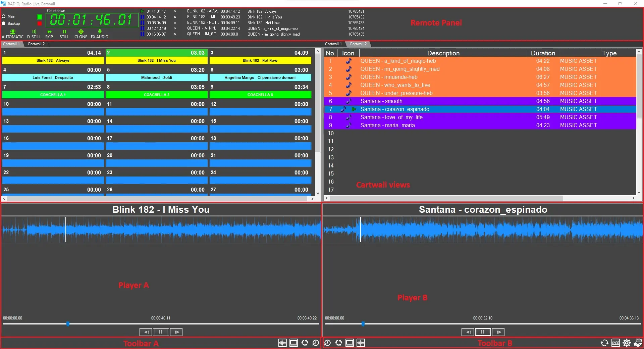The height and width of the screenshot is (349, 644).
Task: Click the D-STILL icon
Action: pos(34,32)
